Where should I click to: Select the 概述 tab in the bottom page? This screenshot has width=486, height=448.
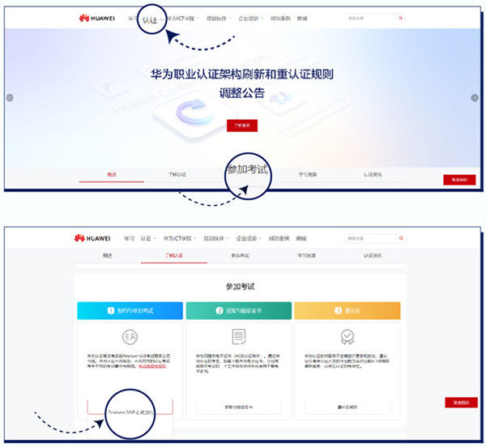[x=108, y=255]
